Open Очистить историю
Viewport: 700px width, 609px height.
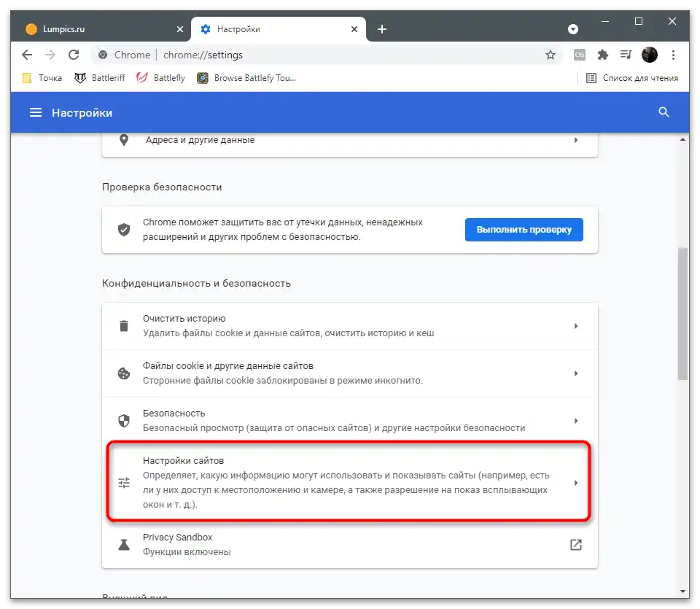coord(350,326)
